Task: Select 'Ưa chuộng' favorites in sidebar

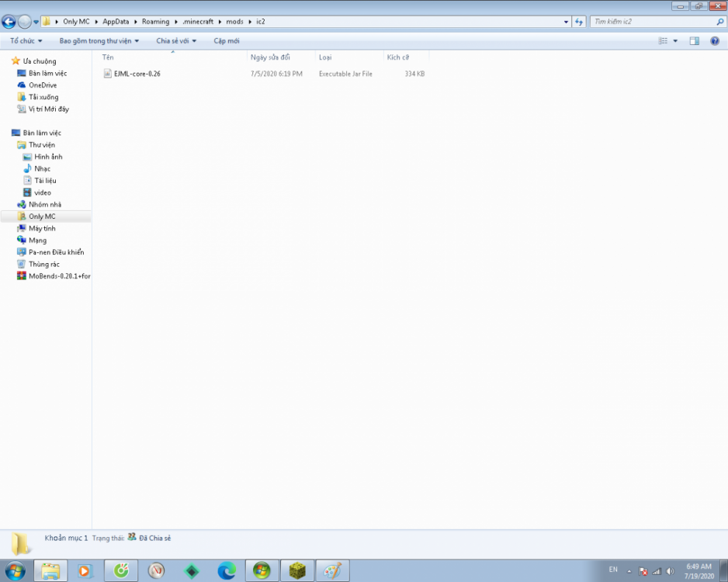Action: 39,61
